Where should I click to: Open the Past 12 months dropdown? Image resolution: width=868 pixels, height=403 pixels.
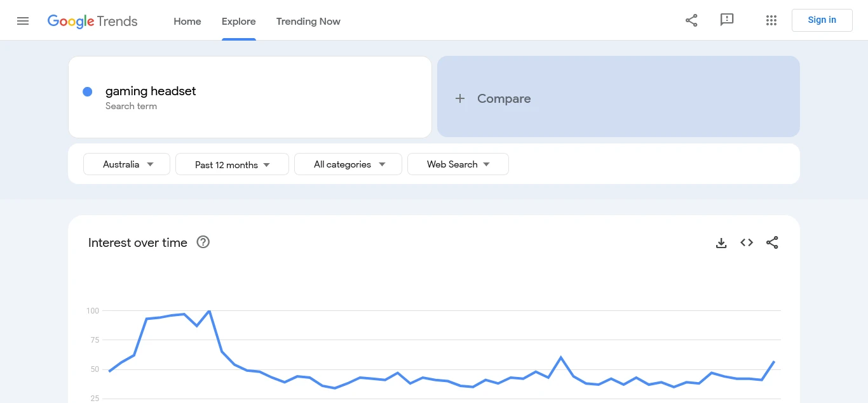click(232, 164)
